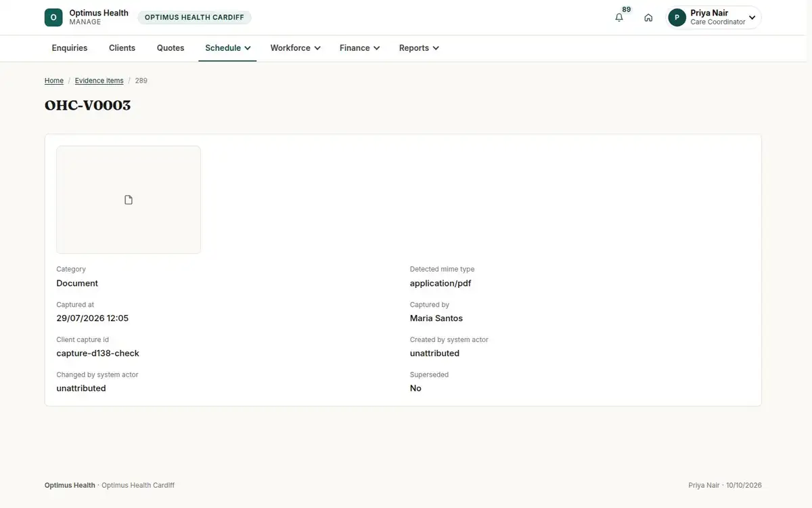Select capture-d138-check capture id
Viewport: 812px width, 508px height.
98,354
